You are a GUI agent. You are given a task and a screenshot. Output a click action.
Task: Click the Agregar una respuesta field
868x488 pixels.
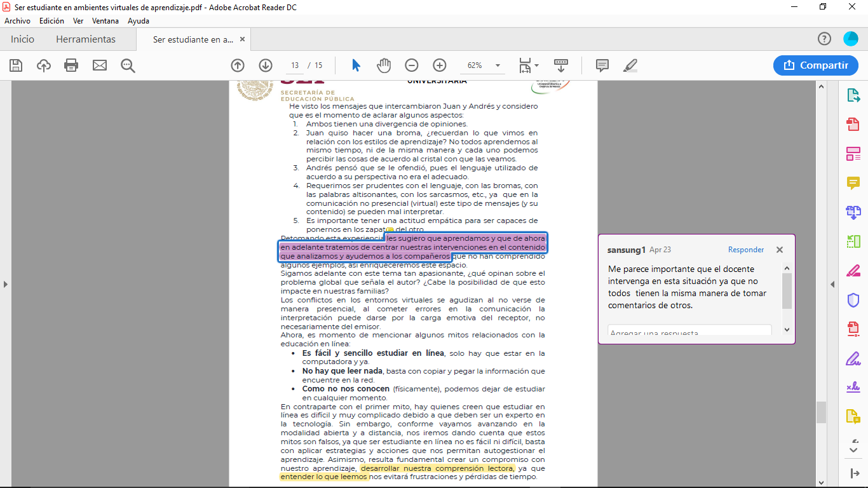(689, 332)
